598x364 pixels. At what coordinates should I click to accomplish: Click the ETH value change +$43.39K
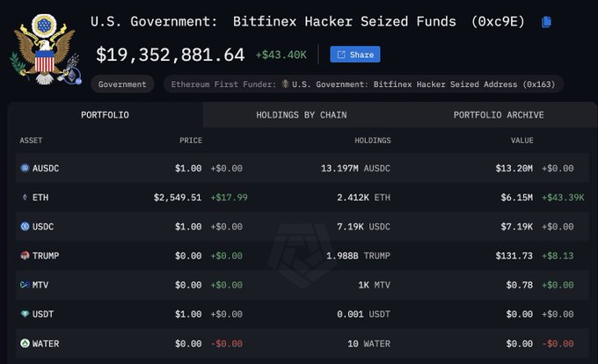point(563,198)
